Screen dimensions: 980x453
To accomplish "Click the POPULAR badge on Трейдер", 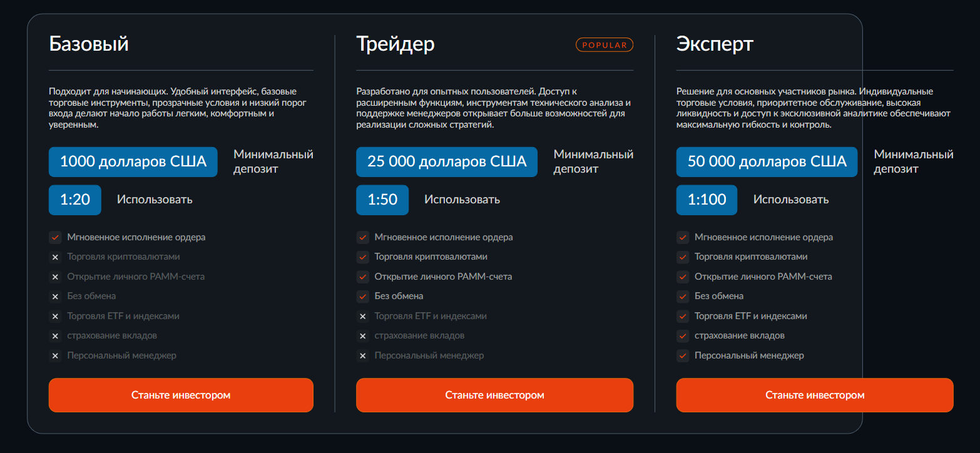I will [605, 45].
